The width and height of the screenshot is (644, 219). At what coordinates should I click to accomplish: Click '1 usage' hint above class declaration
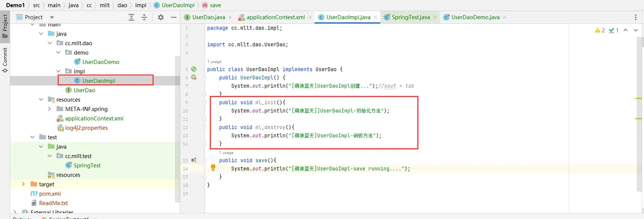[x=214, y=61]
